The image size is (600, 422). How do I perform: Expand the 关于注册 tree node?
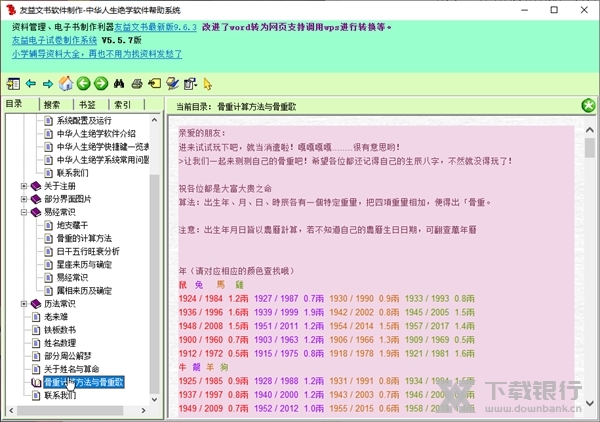(x=24, y=186)
